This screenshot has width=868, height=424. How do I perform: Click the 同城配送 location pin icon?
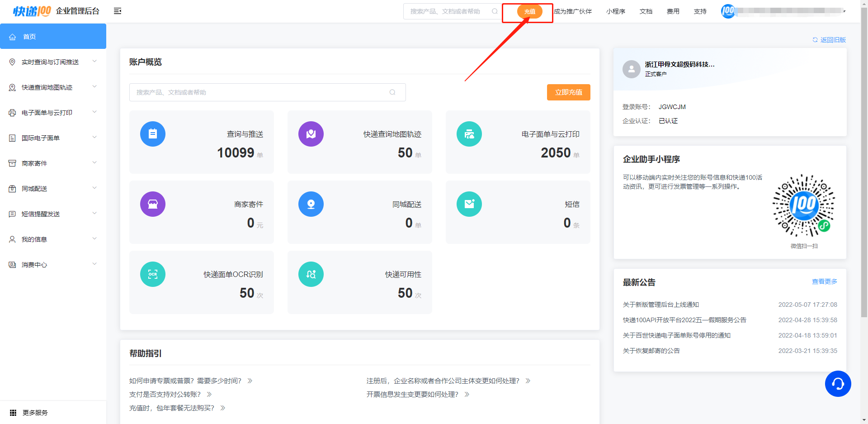click(311, 204)
